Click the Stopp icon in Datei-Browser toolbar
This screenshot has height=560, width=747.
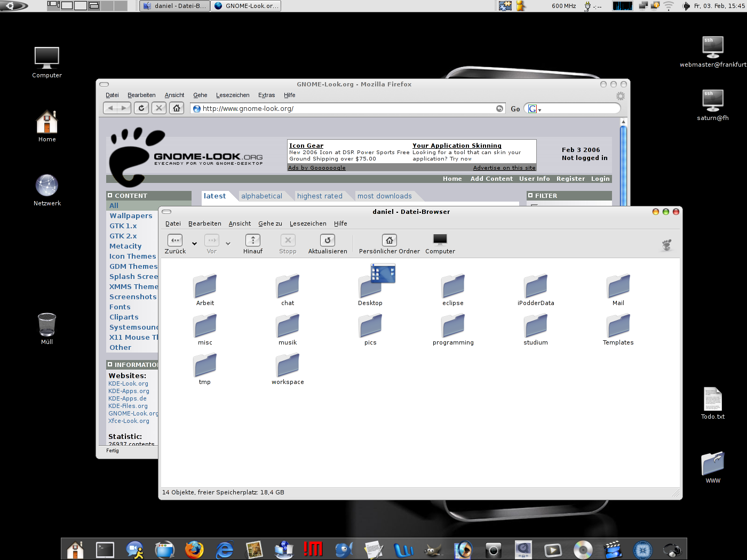pyautogui.click(x=288, y=241)
